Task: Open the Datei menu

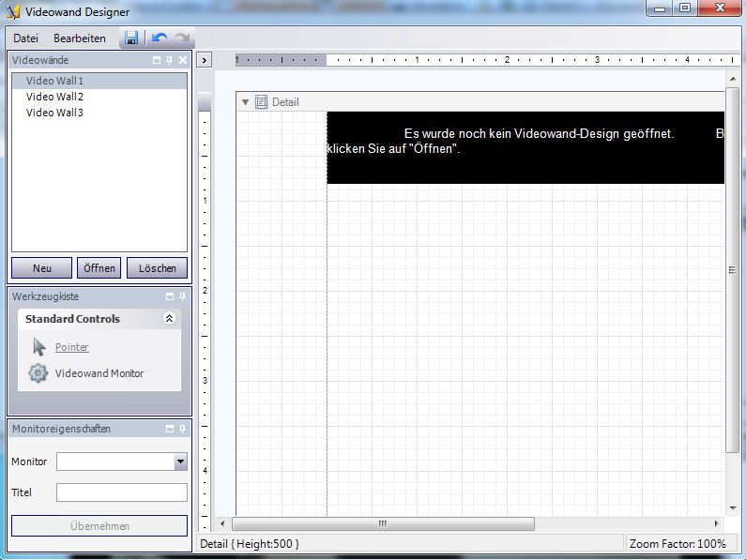Action: click(x=25, y=38)
